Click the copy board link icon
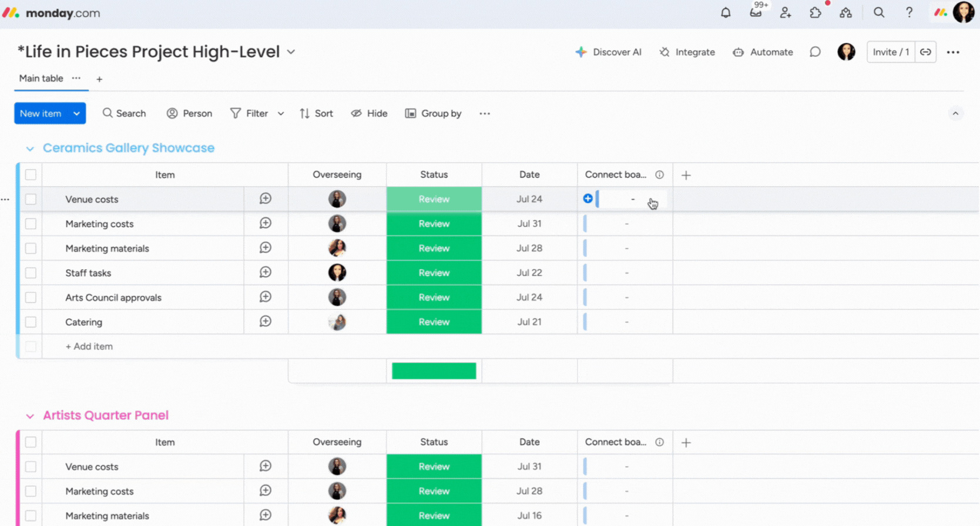Image resolution: width=980 pixels, height=526 pixels. (925, 52)
